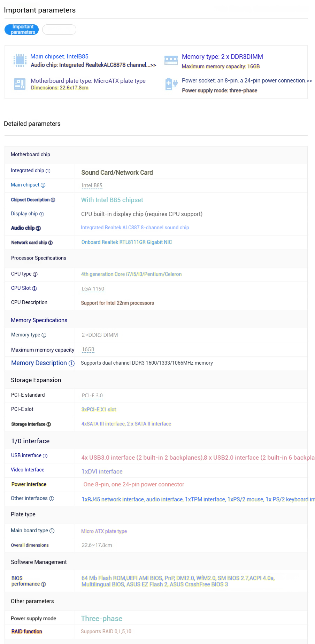Click the 3xPCI-E X1 slot value
Image resolution: width=315 pixels, height=644 pixels.
tap(99, 410)
